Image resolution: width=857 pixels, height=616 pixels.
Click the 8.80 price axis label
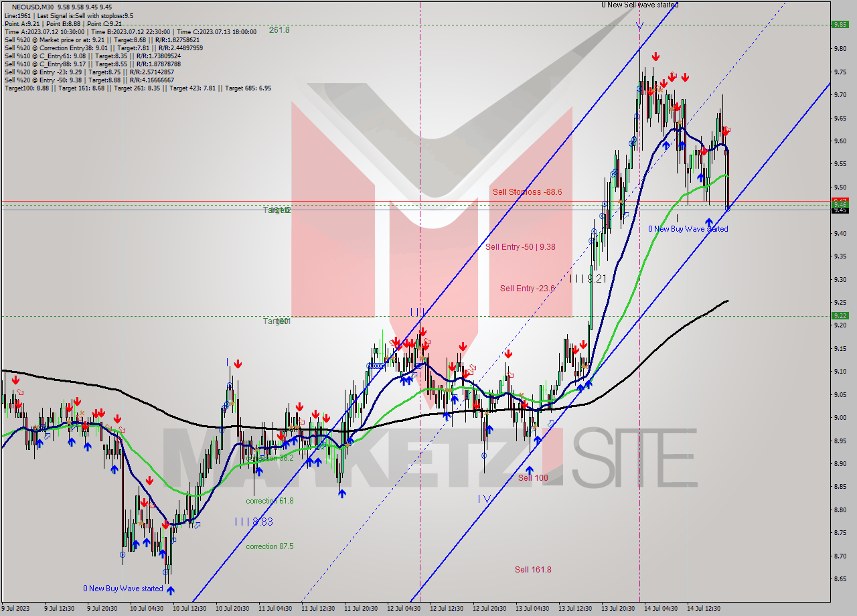pyautogui.click(x=840, y=510)
